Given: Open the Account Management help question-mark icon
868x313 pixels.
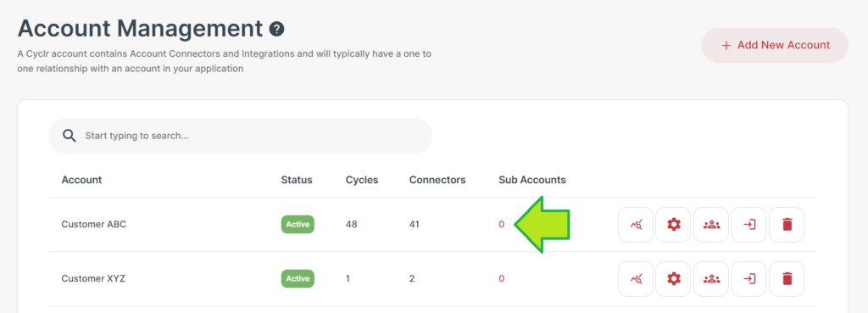Looking at the screenshot, I should click(x=277, y=29).
